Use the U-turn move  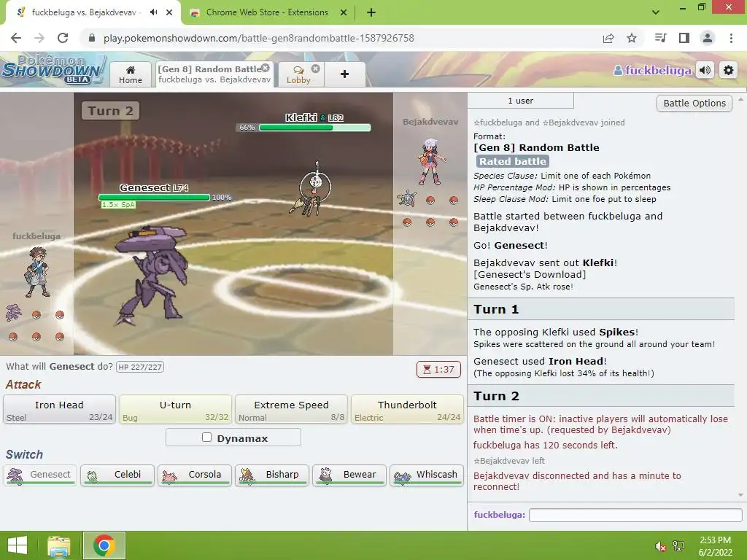(175, 410)
